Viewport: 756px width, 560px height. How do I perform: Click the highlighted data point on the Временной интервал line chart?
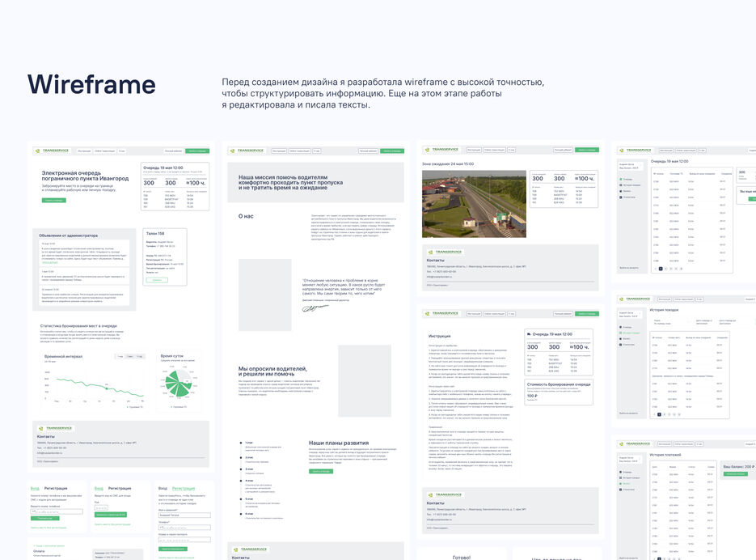tap(107, 388)
